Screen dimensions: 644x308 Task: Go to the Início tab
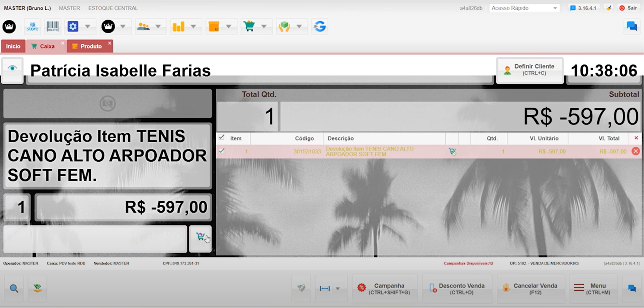(x=13, y=46)
